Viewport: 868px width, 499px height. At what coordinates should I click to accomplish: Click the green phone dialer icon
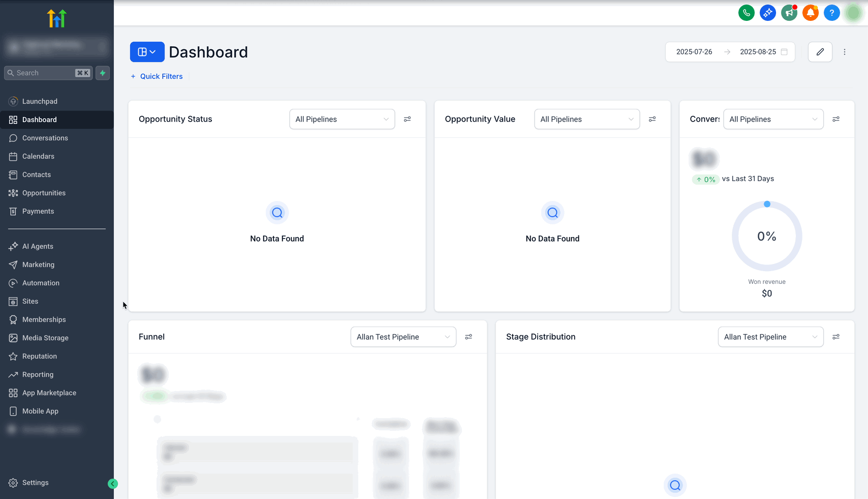(x=746, y=13)
